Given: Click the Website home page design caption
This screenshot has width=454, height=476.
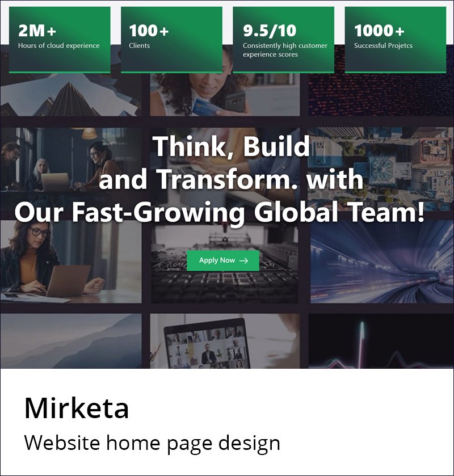Looking at the screenshot, I should 152,443.
